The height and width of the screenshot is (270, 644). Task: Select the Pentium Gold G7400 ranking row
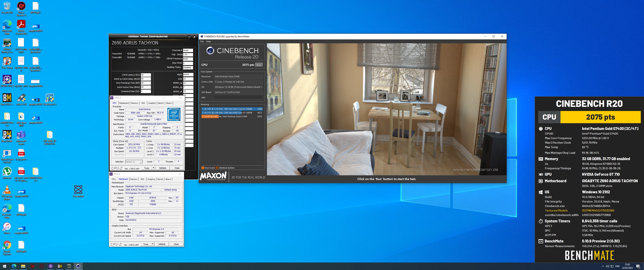[232, 116]
